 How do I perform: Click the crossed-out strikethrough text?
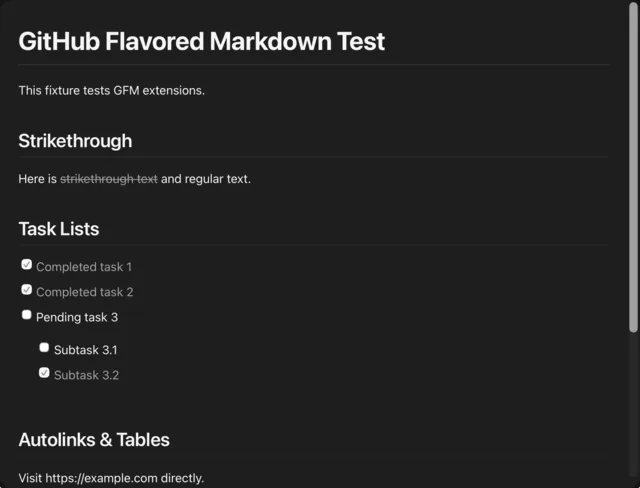point(109,179)
